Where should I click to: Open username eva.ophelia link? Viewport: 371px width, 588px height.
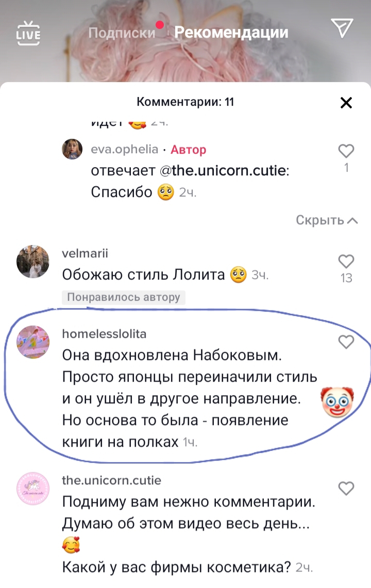[124, 149]
